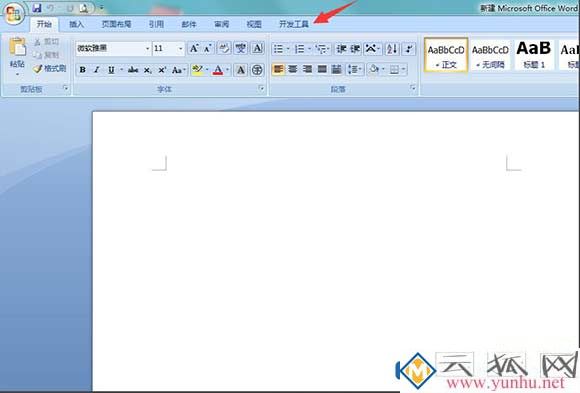Sort text with A-Z button

click(x=392, y=49)
